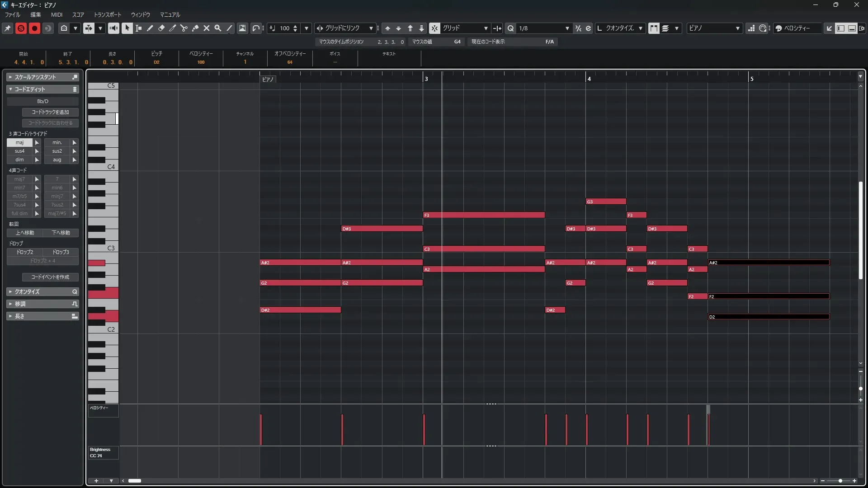This screenshot has height=488, width=868.
Task: Select the Draw pencil tool
Action: pos(150,28)
